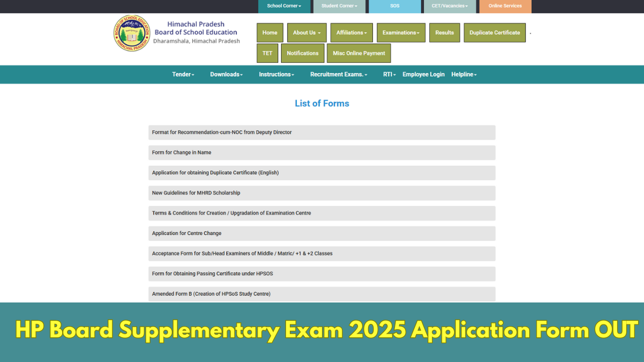Click the HP Board of School Education logo
This screenshot has height=362, width=644.
point(131,33)
